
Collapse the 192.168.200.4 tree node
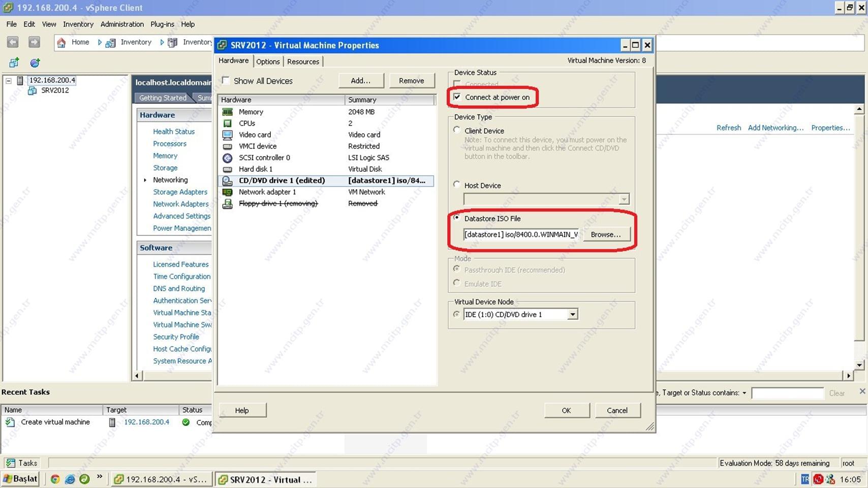9,80
